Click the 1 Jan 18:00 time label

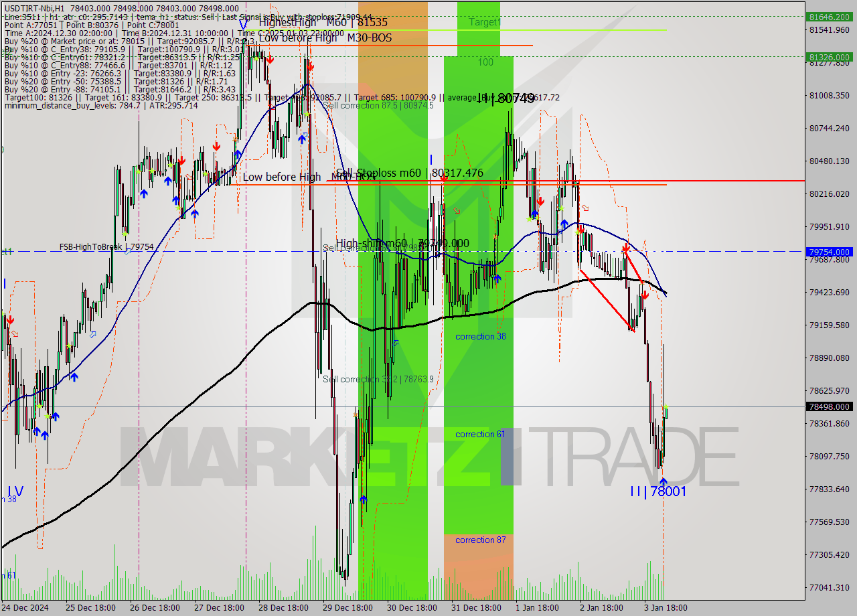538,608
